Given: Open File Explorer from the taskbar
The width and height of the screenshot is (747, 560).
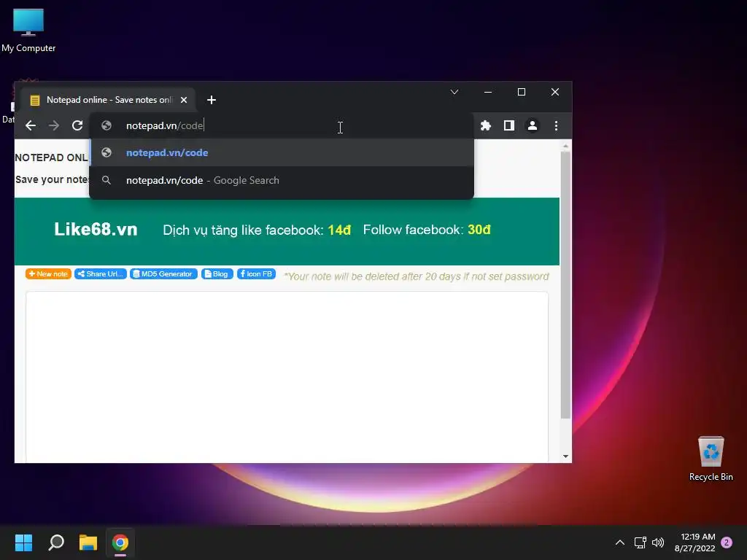Looking at the screenshot, I should [x=88, y=542].
